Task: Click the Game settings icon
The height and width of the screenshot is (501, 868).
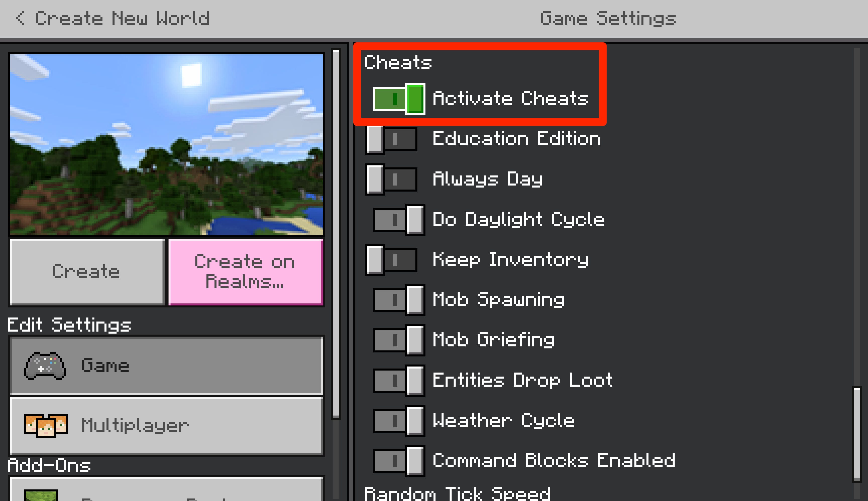Action: [x=46, y=365]
